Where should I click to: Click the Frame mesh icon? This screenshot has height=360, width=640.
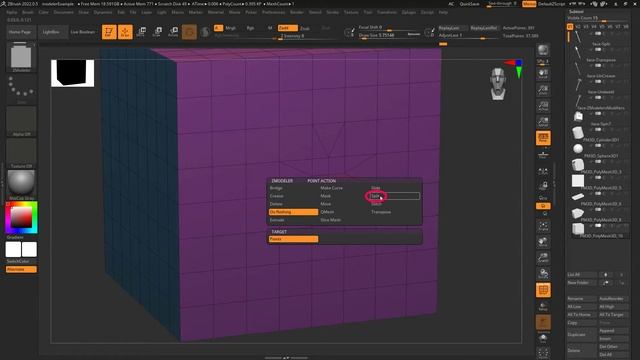coord(543,226)
